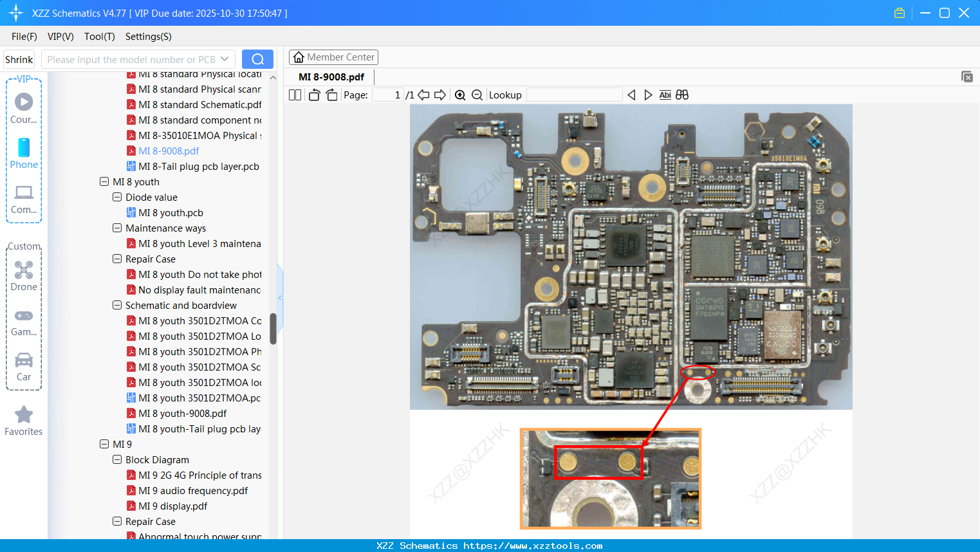
Task: Find next Lookup match triangle
Action: [x=648, y=95]
